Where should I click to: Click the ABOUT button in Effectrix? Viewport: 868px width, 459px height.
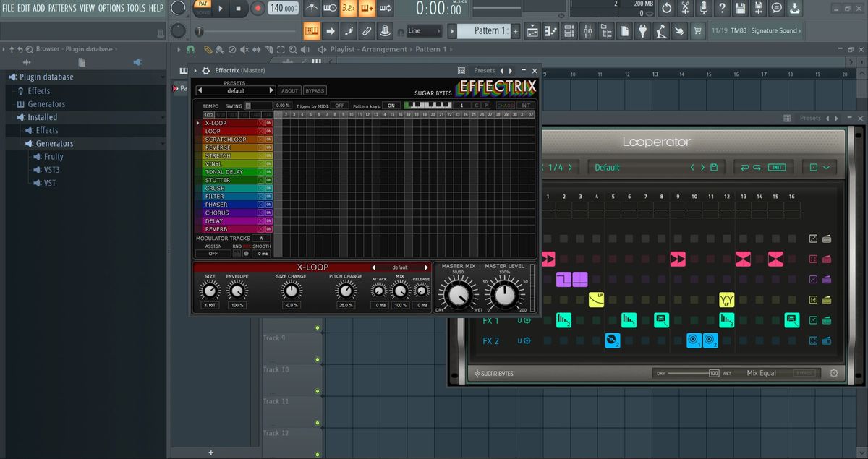[289, 91]
